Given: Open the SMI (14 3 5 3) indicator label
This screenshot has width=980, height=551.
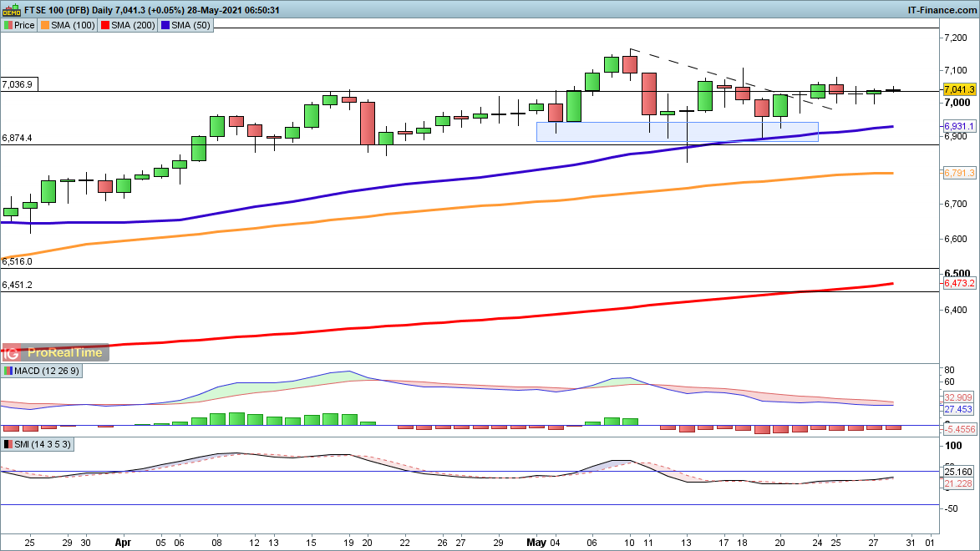Looking at the screenshot, I should 43,444.
